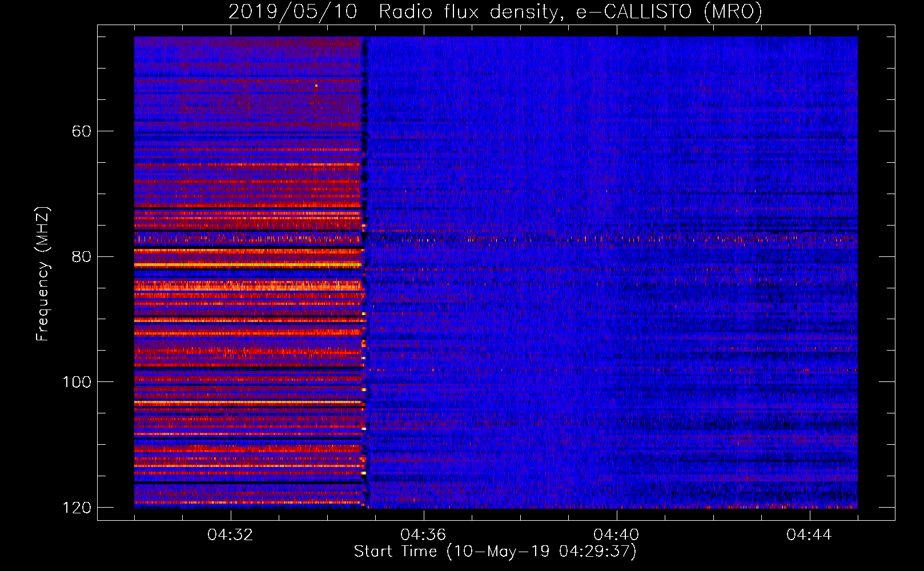Click the 60 frequency tick label

[82, 131]
